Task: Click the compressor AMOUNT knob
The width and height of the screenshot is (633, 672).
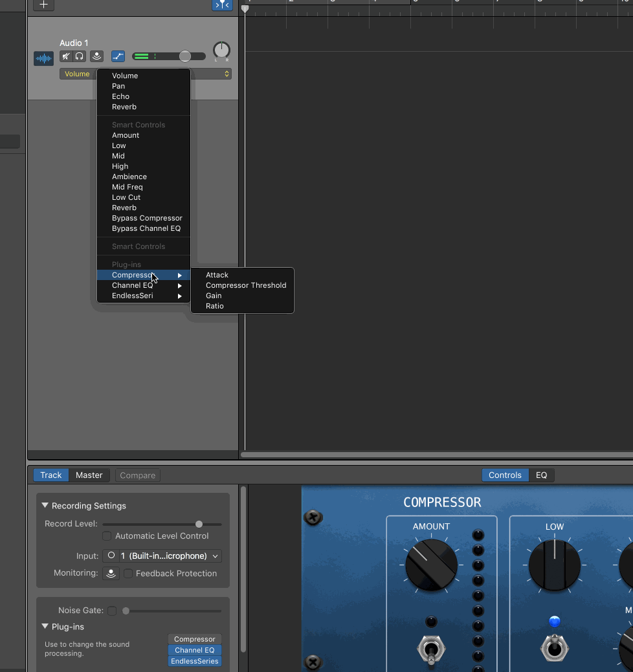Action: (432, 565)
